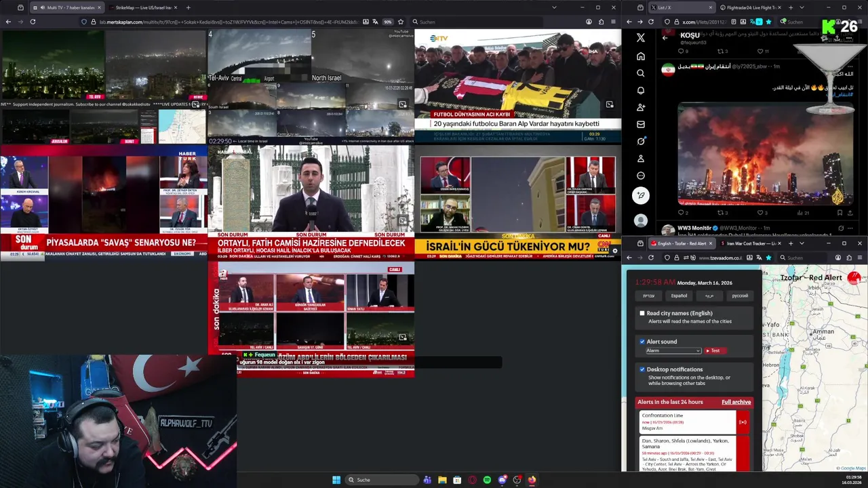Image resolution: width=868 pixels, height=488 pixels.
Task: Open the burning city skyline image
Action: 766,154
